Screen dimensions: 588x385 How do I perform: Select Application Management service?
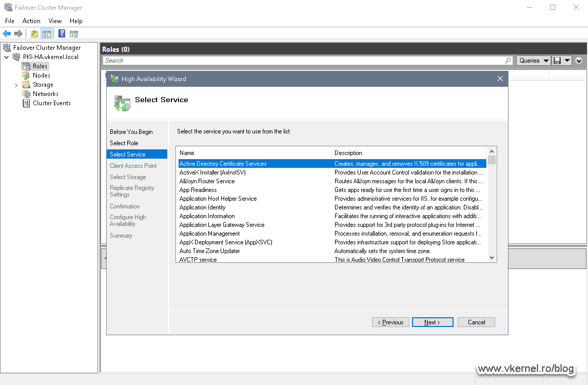[x=332, y=234]
